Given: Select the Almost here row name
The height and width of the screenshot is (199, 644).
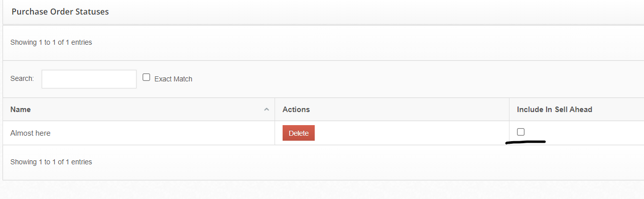Looking at the screenshot, I should (31, 133).
